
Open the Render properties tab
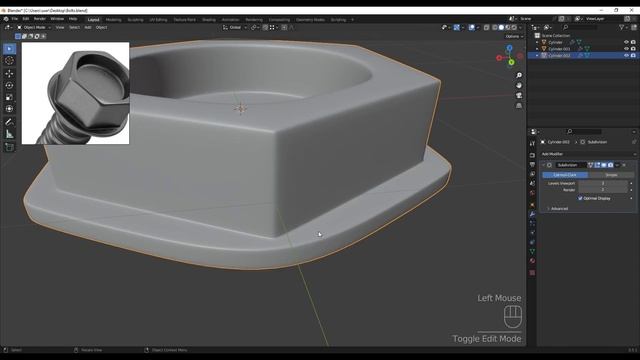[532, 155]
